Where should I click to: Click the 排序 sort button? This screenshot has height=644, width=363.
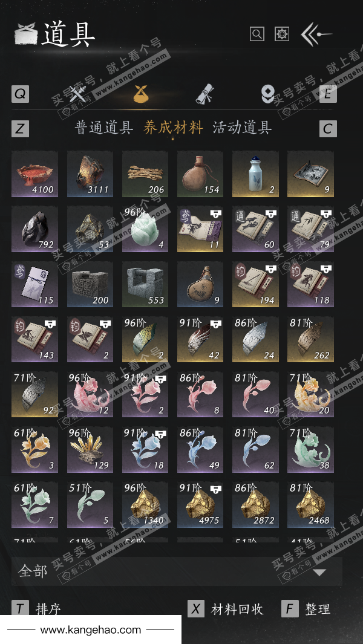(48, 609)
